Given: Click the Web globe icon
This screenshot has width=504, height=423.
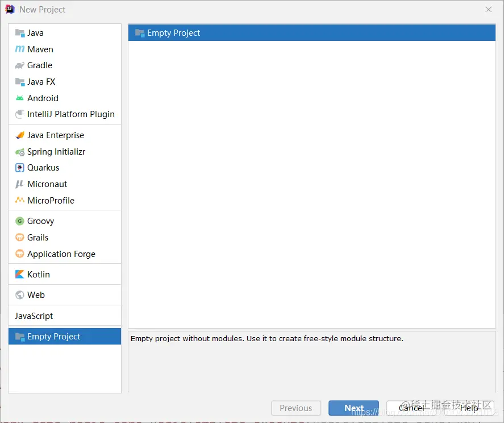Looking at the screenshot, I should tap(20, 295).
